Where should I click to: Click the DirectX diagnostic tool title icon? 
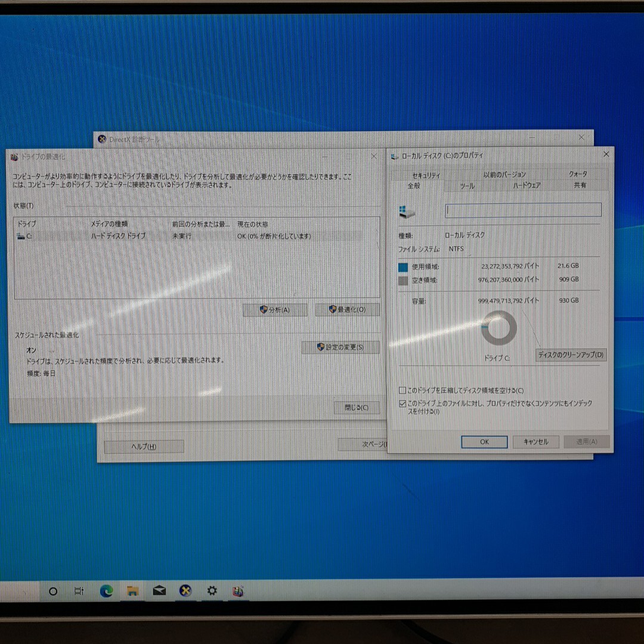[x=102, y=139]
